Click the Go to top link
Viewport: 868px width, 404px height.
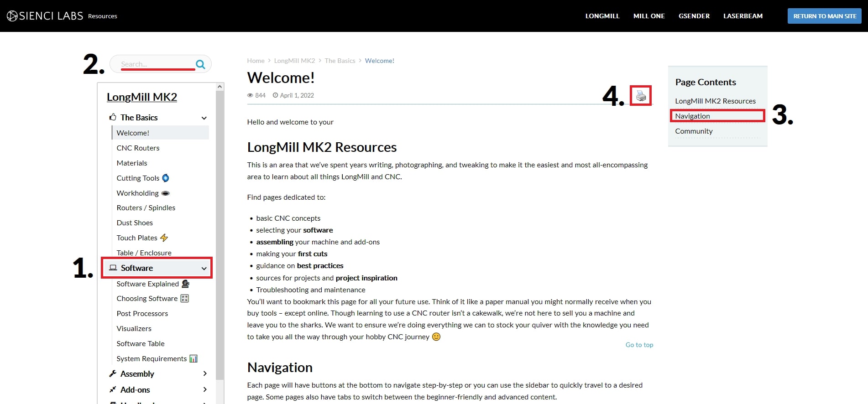click(639, 345)
